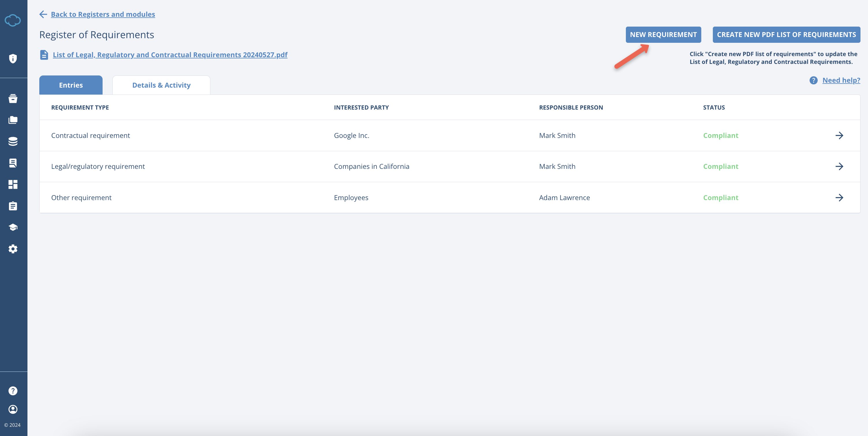Open Other requirement row arrow
The width and height of the screenshot is (868, 436).
839,197
